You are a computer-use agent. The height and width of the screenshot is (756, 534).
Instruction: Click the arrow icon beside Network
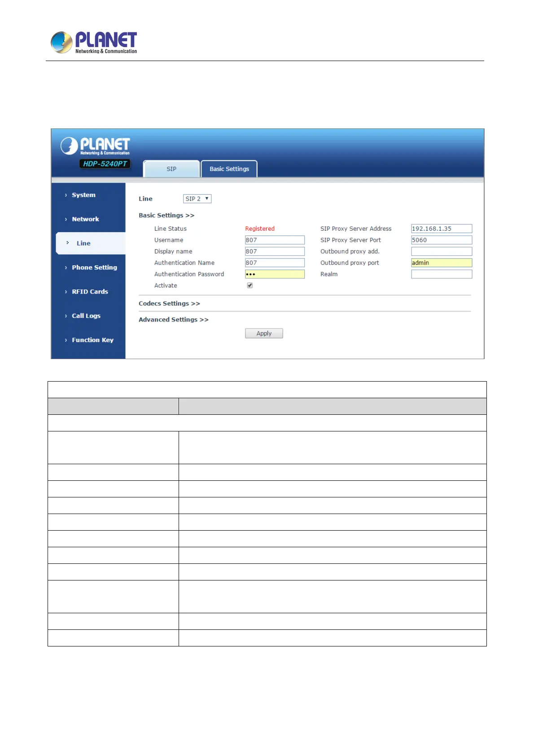pos(66,220)
